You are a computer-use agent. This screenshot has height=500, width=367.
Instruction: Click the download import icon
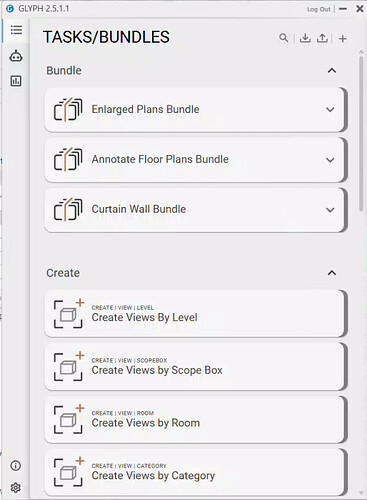click(305, 38)
